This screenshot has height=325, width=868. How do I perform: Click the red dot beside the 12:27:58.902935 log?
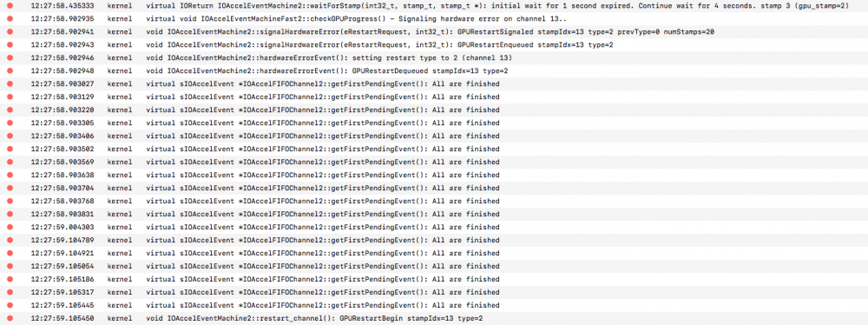(10, 19)
